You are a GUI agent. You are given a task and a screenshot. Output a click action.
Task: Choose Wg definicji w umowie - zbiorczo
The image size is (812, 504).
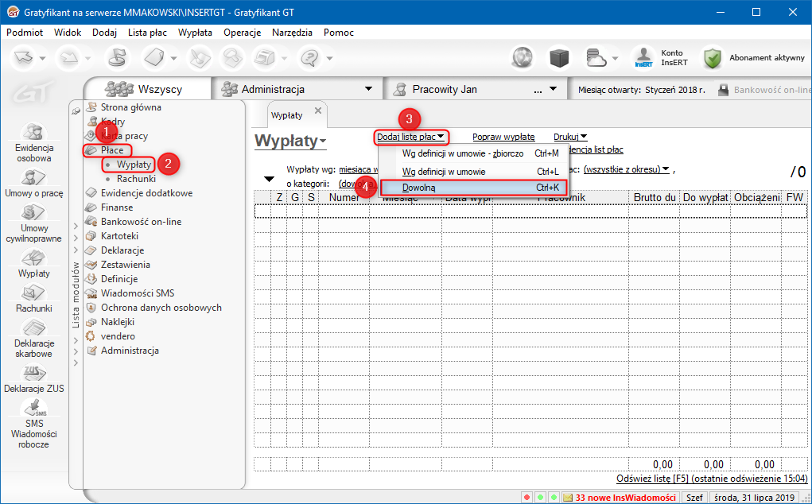click(462, 153)
